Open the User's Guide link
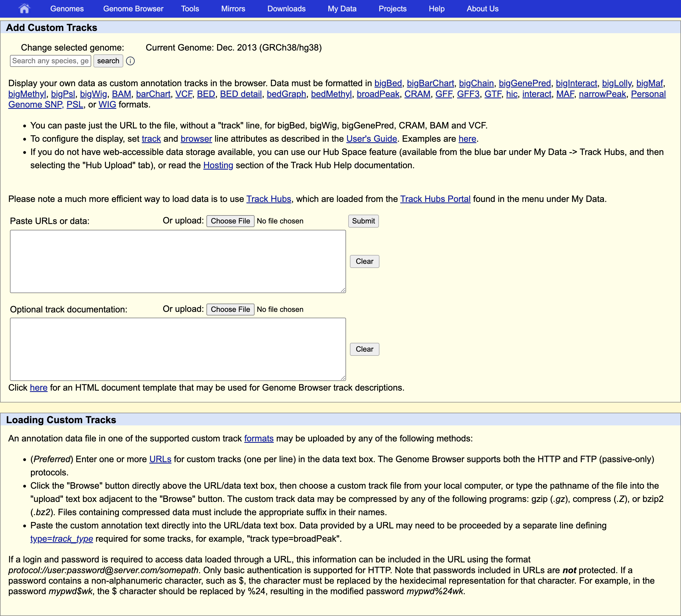 tap(371, 139)
